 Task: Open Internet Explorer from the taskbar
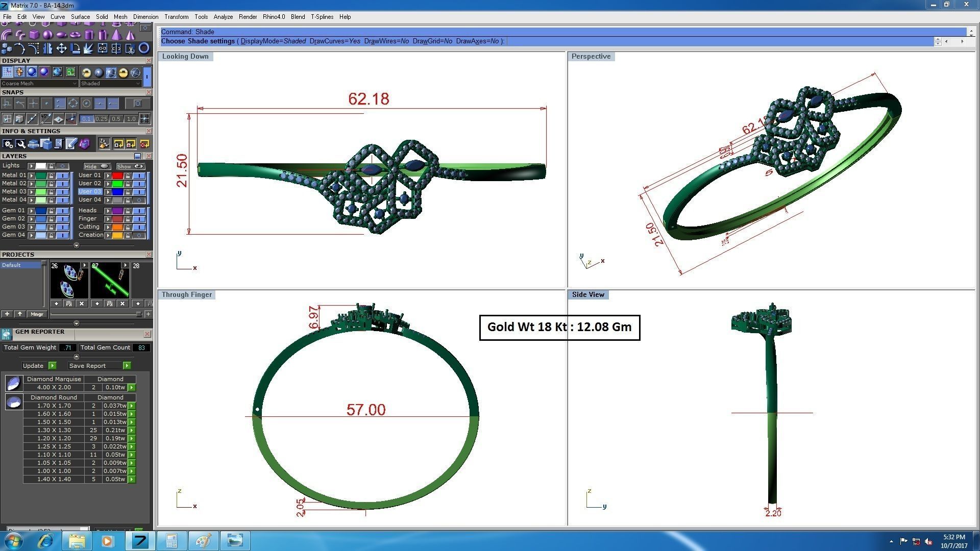(45, 540)
